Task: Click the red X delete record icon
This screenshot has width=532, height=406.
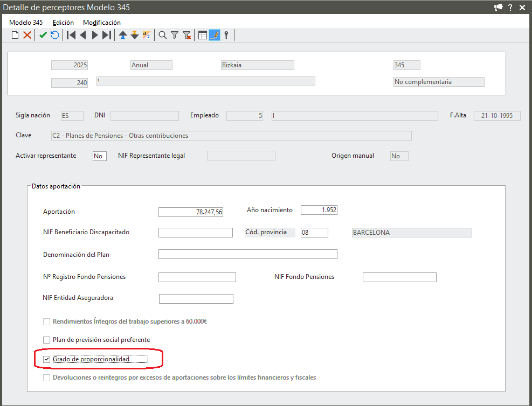Action: tap(27, 35)
